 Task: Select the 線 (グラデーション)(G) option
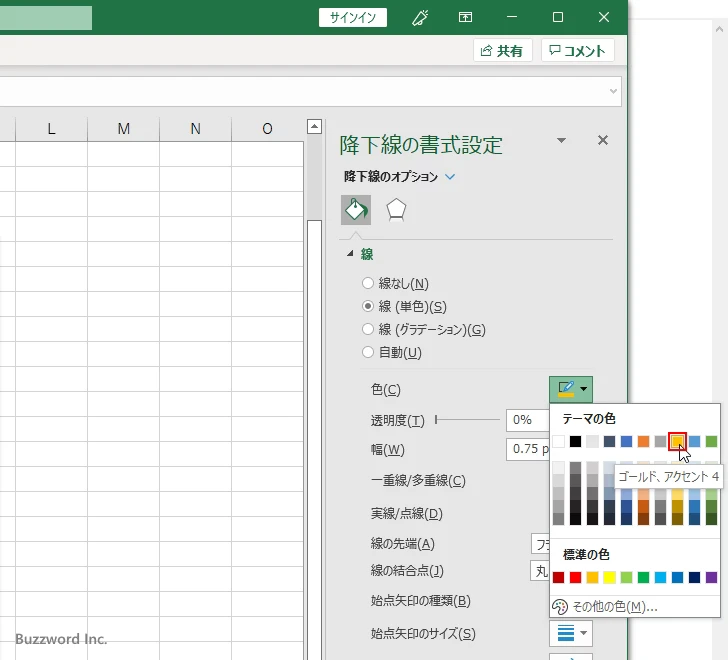click(x=368, y=329)
